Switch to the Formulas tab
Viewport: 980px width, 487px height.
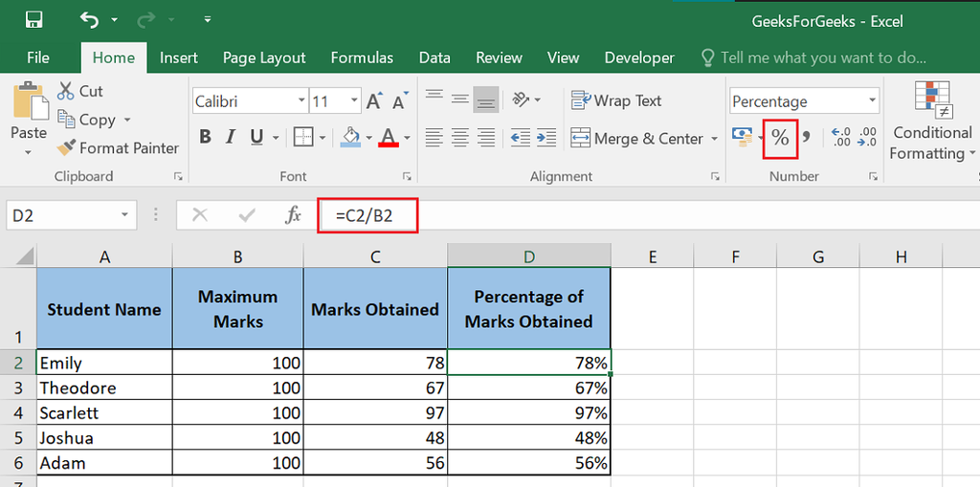362,57
